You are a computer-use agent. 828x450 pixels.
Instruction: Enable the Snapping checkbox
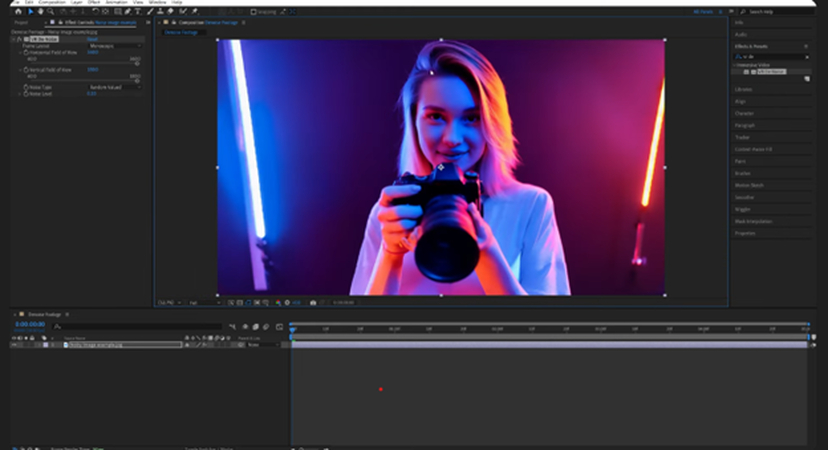(253, 12)
